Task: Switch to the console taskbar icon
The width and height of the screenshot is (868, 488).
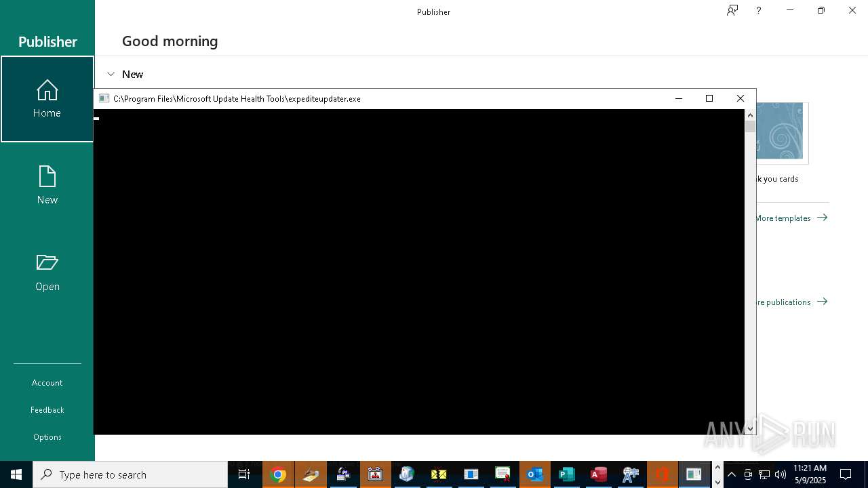Action: click(x=694, y=474)
